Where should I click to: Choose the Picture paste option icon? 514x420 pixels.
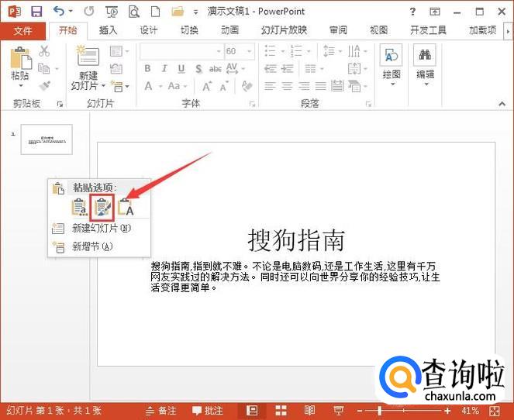102,207
